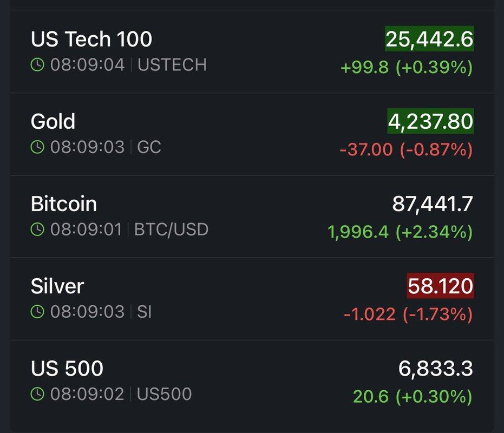
Task: Click the clock icon under Gold
Action: point(37,148)
